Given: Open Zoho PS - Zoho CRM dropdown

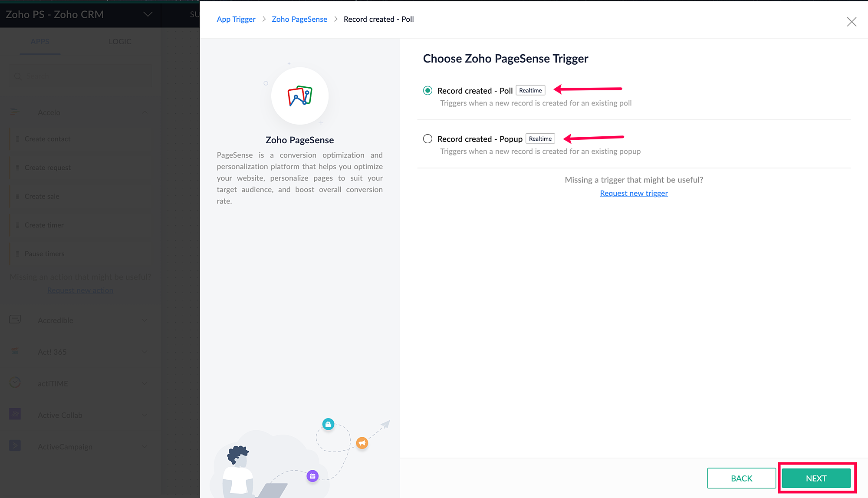Looking at the screenshot, I should pyautogui.click(x=148, y=14).
